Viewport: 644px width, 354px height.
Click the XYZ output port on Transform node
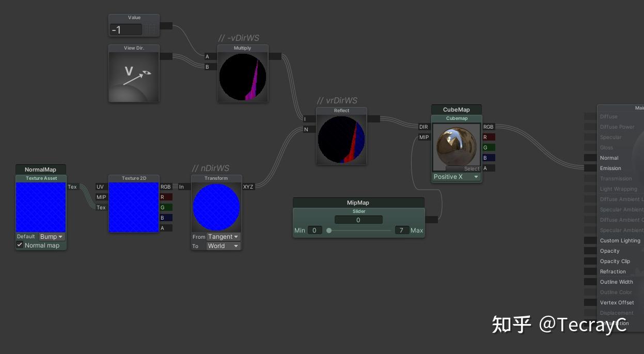248,187
